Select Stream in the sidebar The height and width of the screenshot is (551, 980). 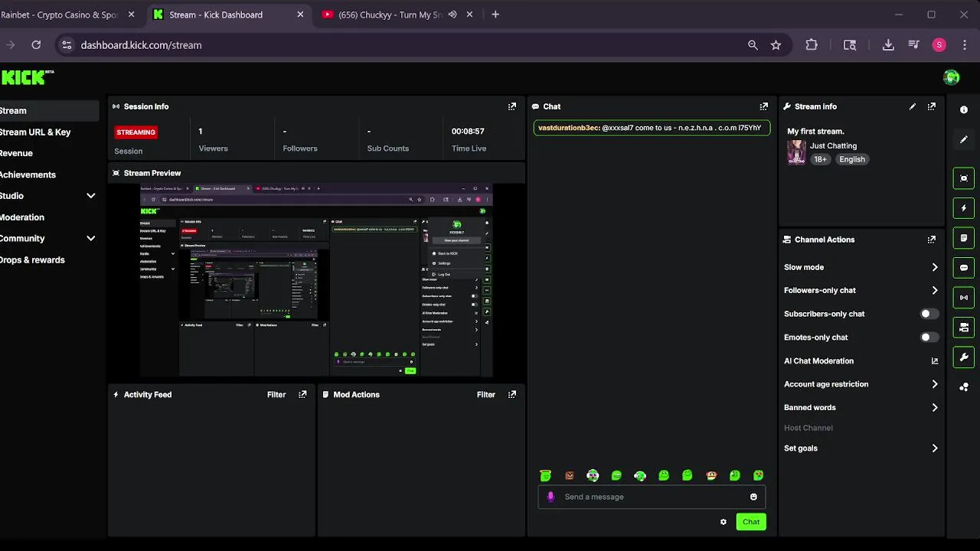coord(49,111)
